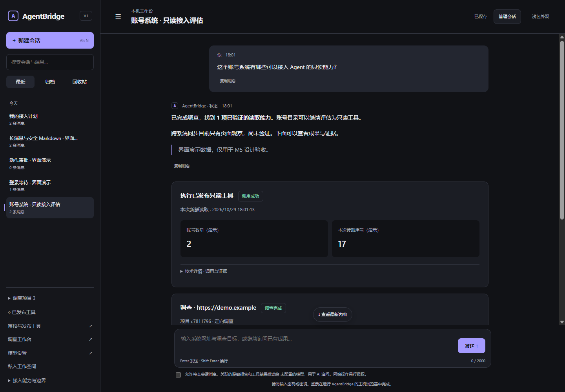Viewport: 565px width, 392px height.
Task: Expand 技术详情 · 调用与证据 disclosure
Action: click(204, 271)
